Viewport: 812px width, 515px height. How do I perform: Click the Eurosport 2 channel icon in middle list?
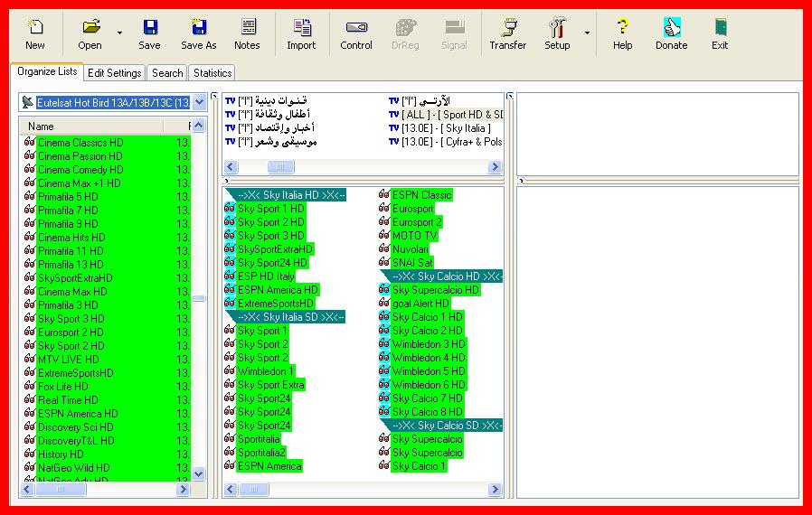pos(383,221)
